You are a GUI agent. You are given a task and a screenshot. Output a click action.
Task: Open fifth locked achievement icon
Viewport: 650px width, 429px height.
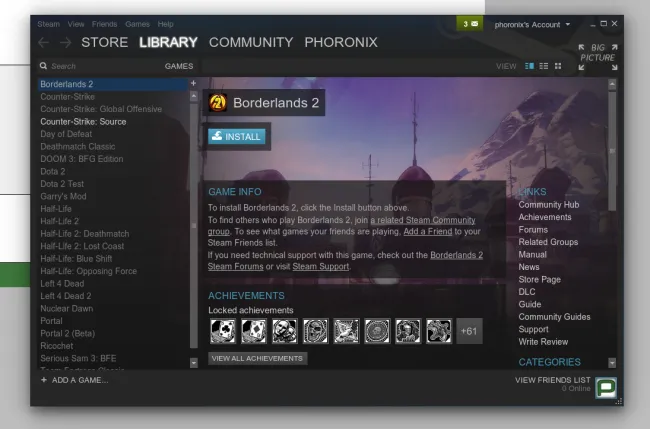(x=346, y=331)
